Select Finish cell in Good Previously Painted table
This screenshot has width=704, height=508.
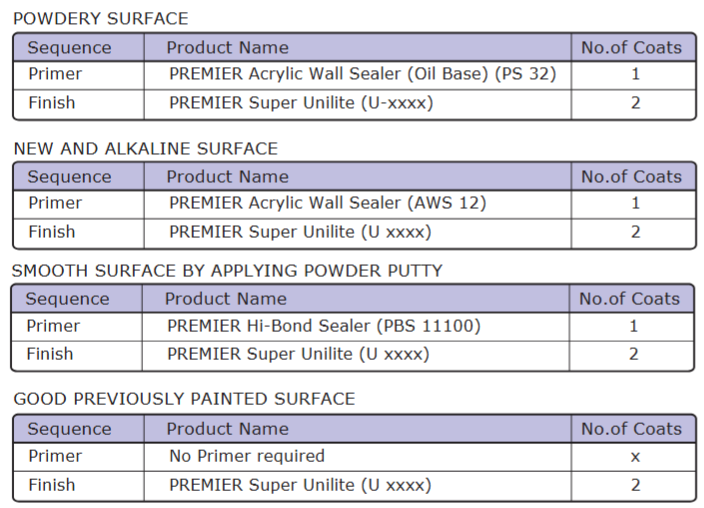[51, 485]
